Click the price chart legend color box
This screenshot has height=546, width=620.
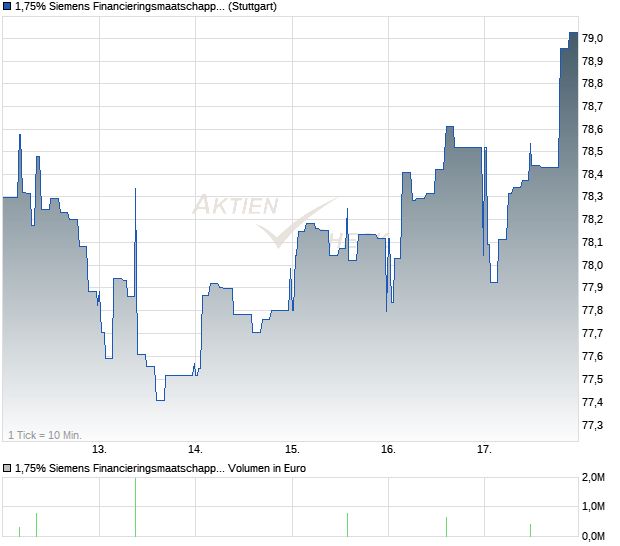pos(7,7)
